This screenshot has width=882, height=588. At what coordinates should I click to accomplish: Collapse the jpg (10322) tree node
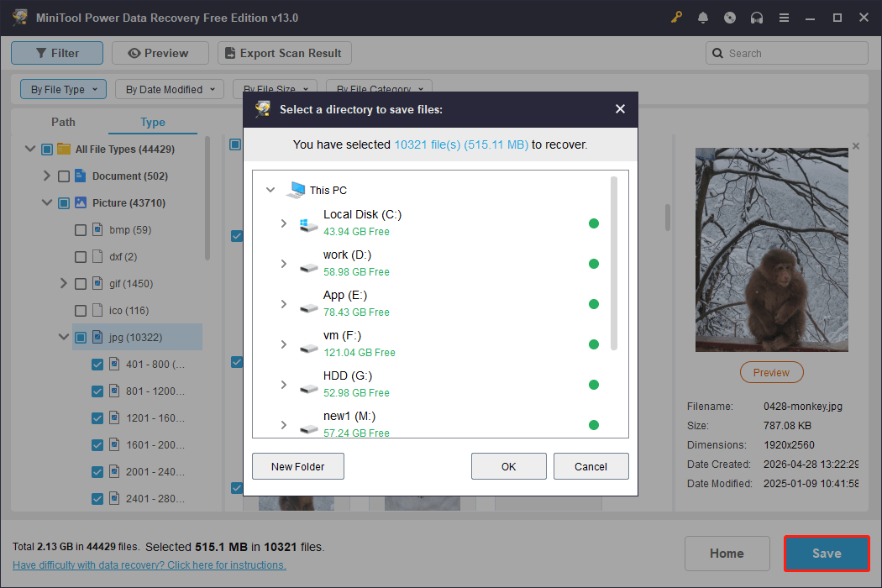(64, 337)
